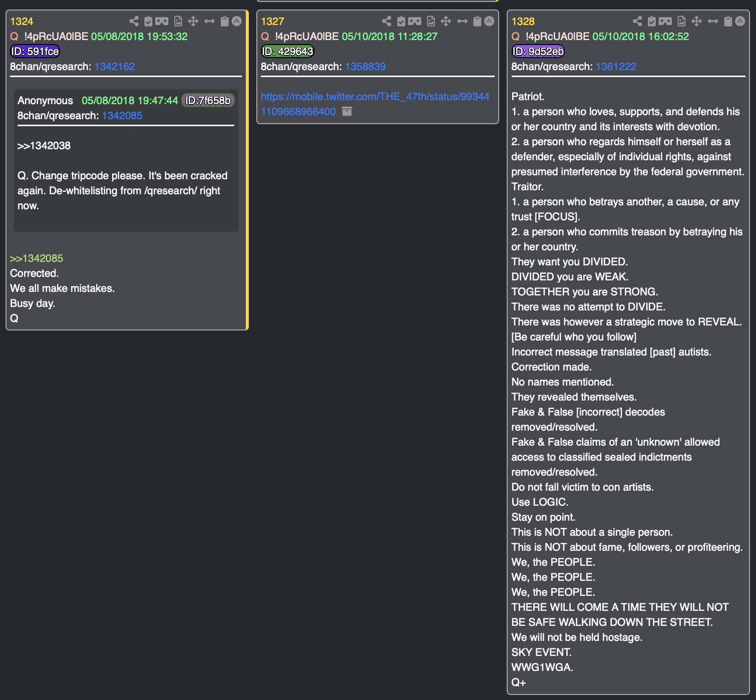Click post number 1327
756x700 pixels.
click(272, 22)
